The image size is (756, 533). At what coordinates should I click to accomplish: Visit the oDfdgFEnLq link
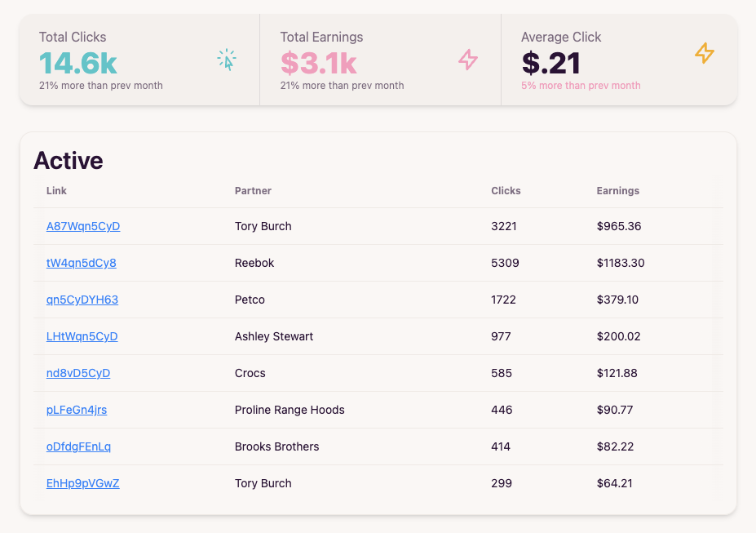coord(78,446)
